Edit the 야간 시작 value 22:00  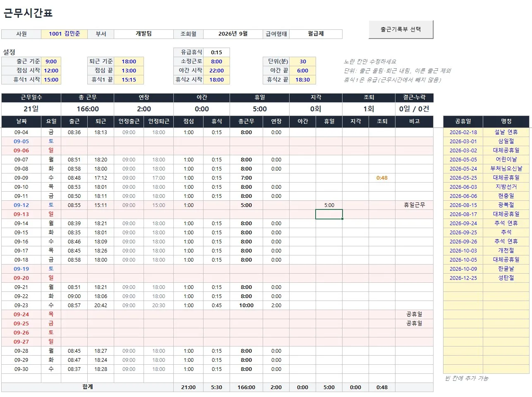pyautogui.click(x=216, y=70)
